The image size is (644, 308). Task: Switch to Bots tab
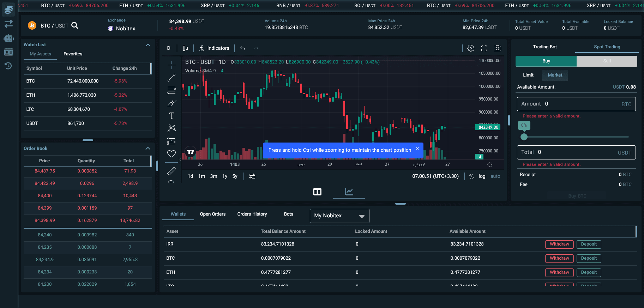click(289, 214)
